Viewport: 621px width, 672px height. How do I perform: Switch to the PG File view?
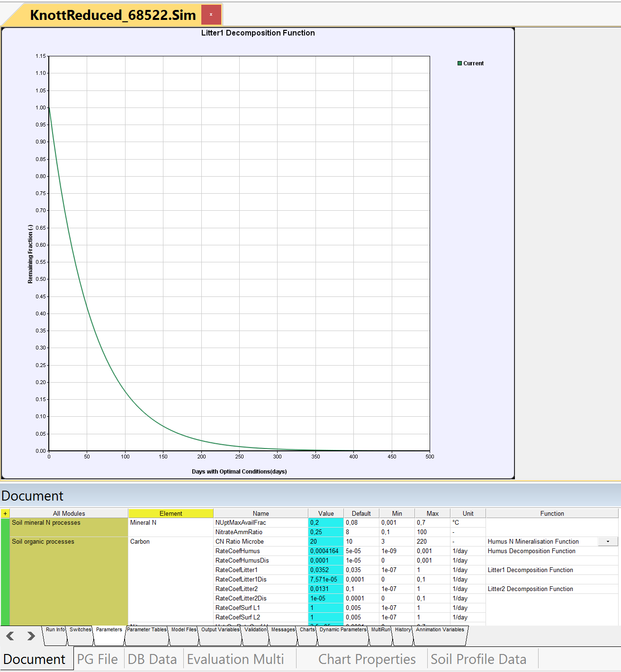pos(98,659)
